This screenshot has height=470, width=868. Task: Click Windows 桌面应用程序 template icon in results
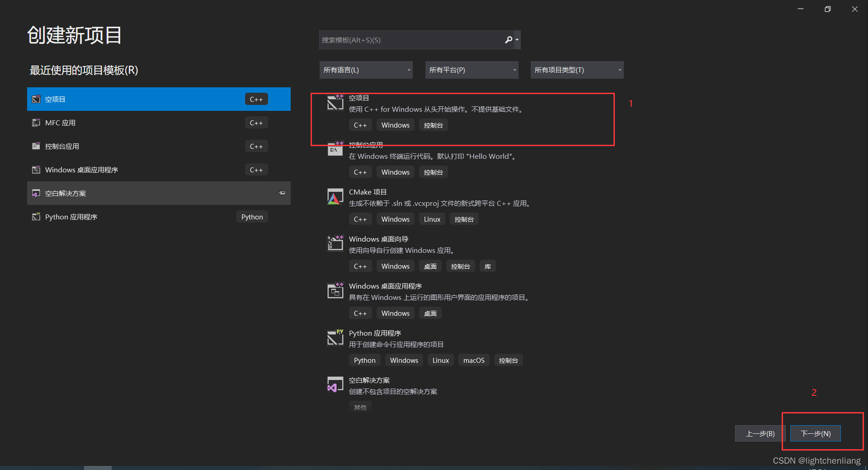(335, 290)
